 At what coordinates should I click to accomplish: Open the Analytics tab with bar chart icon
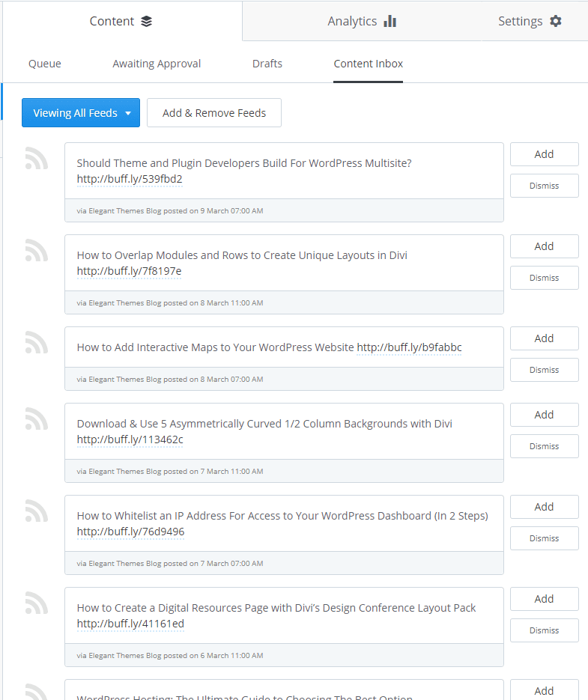click(x=361, y=21)
